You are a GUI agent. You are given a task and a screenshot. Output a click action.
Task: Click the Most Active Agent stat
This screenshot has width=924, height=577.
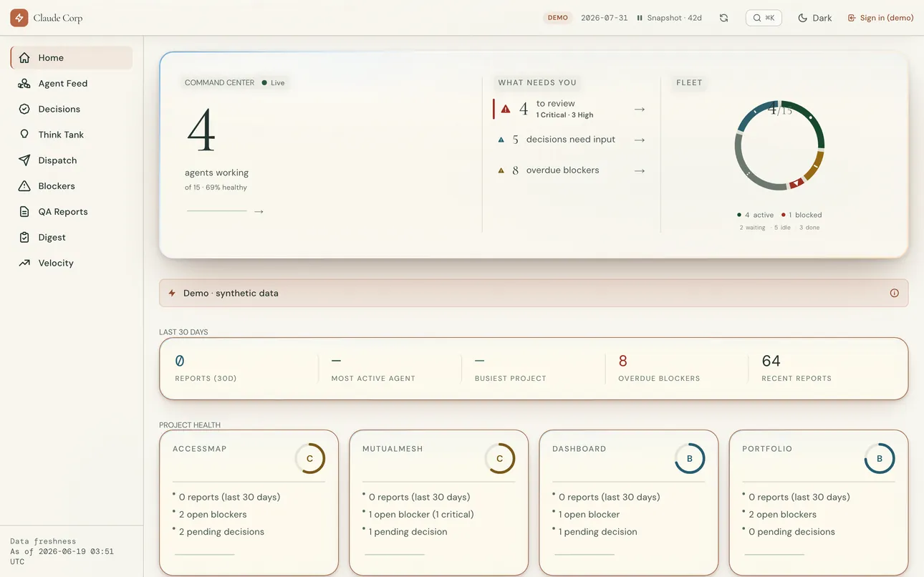[373, 368]
